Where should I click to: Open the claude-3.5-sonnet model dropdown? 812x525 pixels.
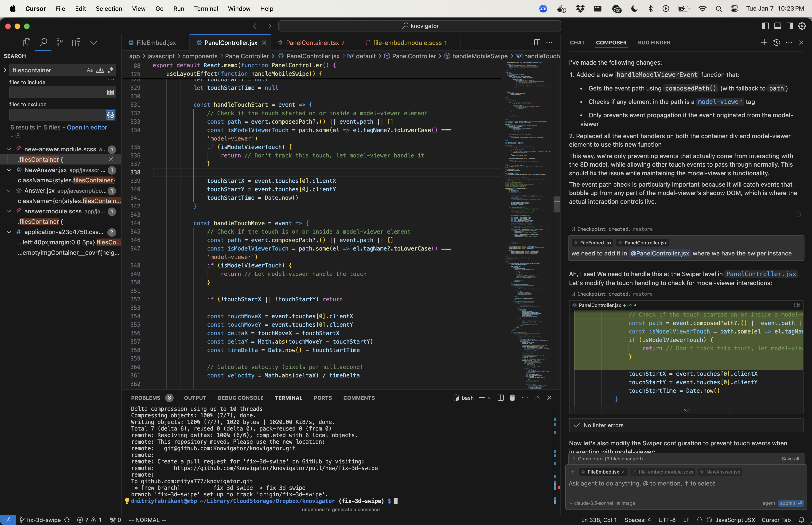(x=592, y=503)
